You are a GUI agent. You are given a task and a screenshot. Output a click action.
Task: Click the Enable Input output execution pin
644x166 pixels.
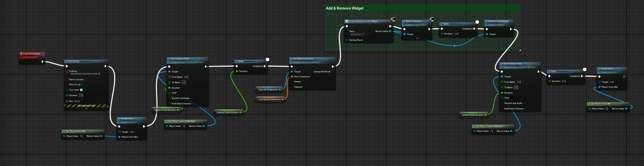click(624, 77)
